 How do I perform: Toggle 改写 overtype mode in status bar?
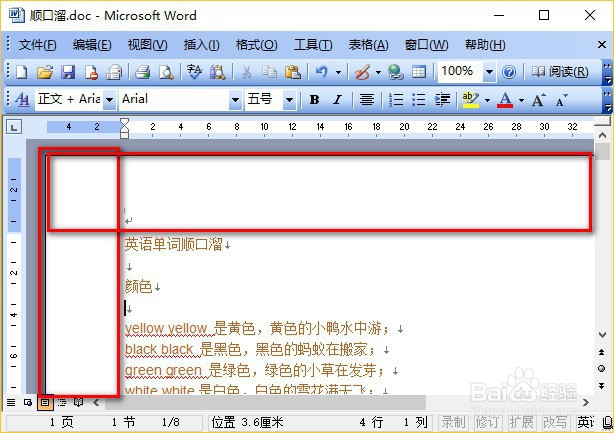click(555, 422)
